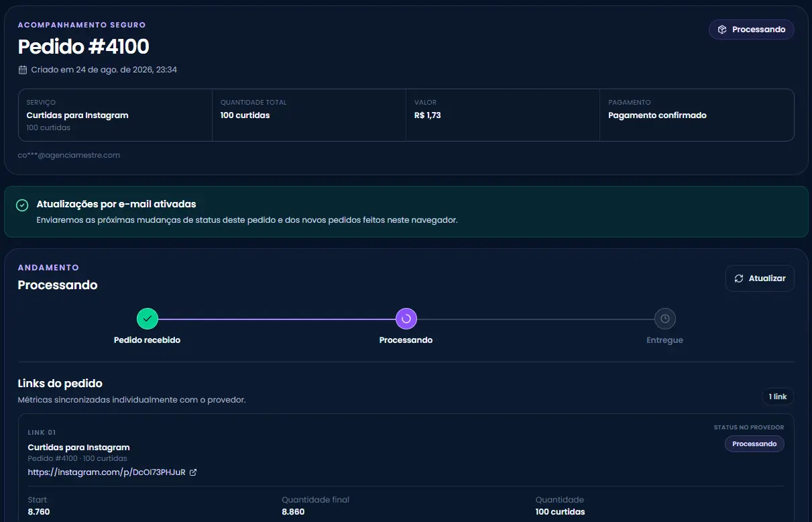This screenshot has height=522, width=812.
Task: Open external link icon next to Instagram URL
Action: (193, 472)
